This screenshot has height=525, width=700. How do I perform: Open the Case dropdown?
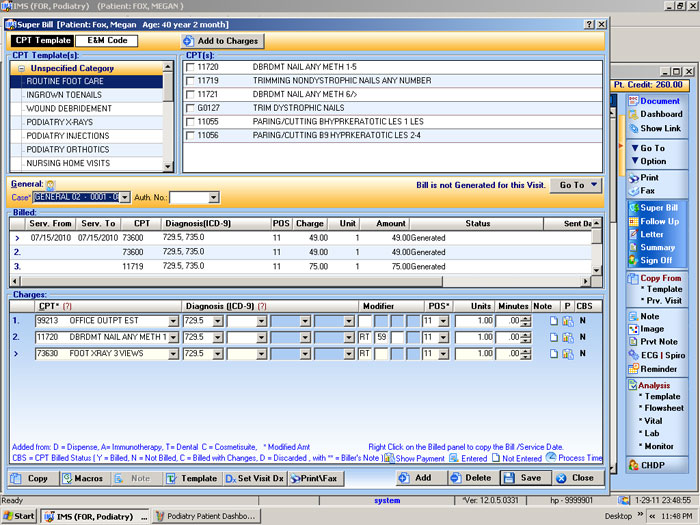125,197
